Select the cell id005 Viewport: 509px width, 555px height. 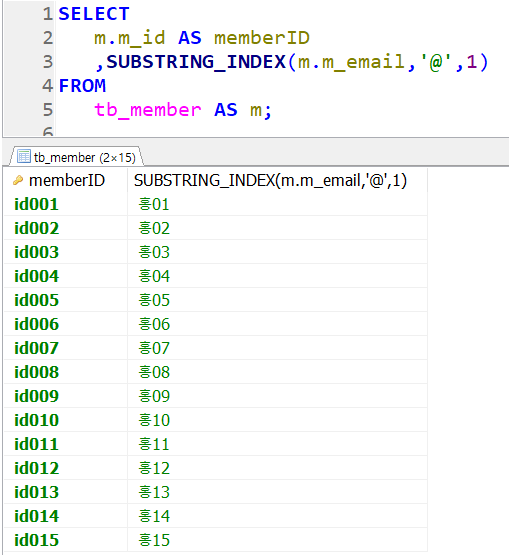tap(66, 300)
